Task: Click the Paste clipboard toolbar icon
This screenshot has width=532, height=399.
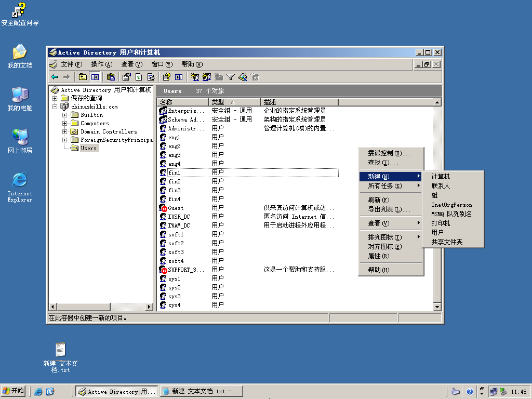Action: coord(111,77)
